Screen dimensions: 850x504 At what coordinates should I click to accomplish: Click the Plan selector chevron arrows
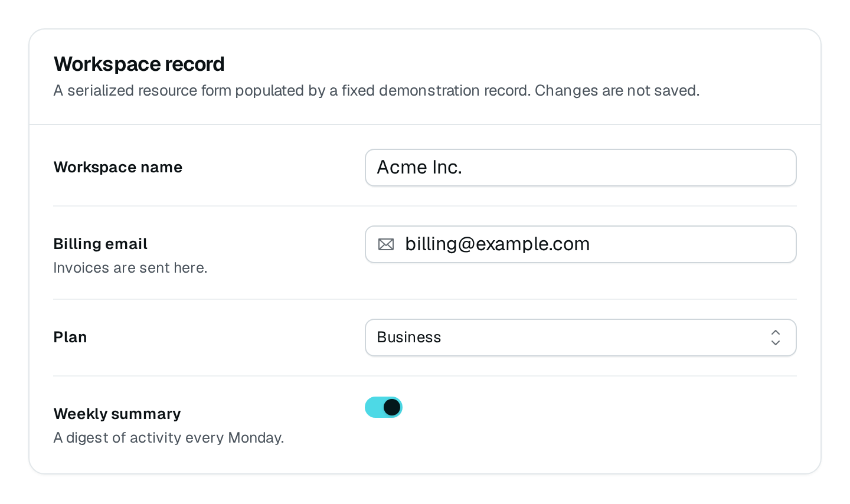(x=776, y=338)
